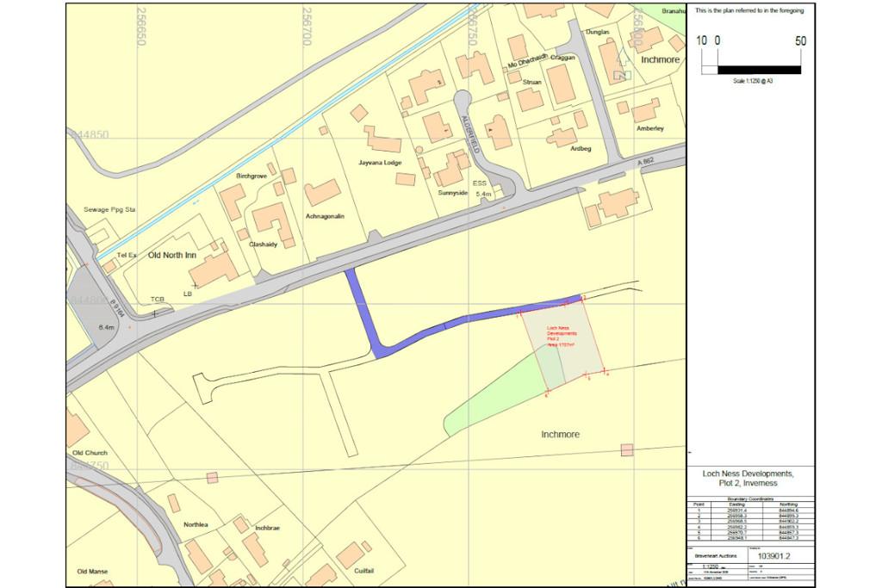This screenshot has height=588, width=882.
Task: Select the Birchgrove label
Action: (252, 176)
